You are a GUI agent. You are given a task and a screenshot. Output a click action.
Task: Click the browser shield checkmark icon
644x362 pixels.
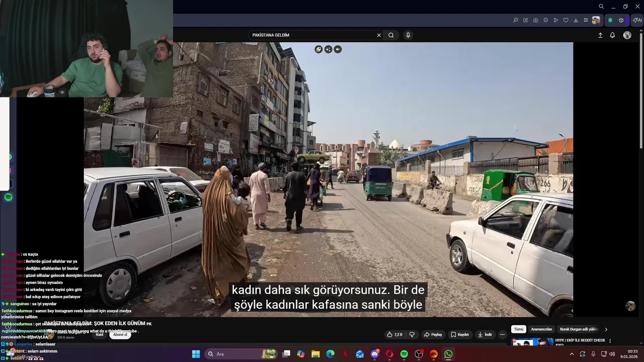pos(545,20)
